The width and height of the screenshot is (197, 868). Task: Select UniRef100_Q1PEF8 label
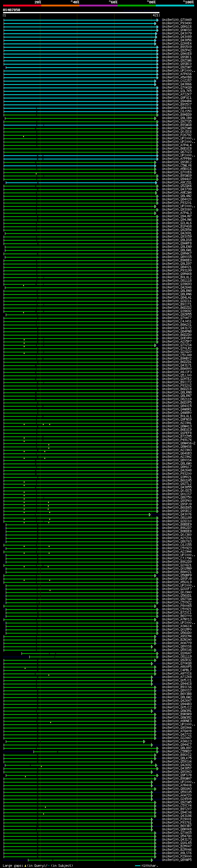pos(177,433)
